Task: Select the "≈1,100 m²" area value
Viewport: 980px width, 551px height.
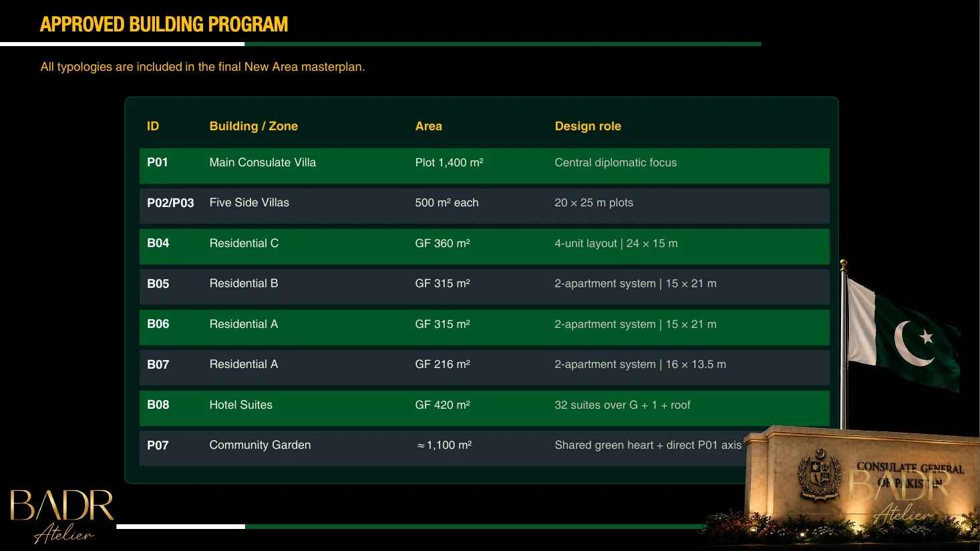Action: point(444,445)
